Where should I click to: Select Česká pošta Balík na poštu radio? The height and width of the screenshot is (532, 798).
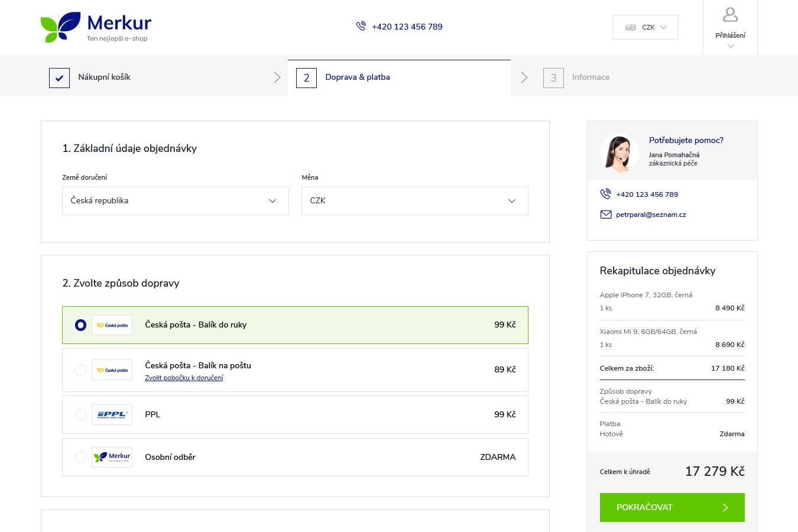81,370
